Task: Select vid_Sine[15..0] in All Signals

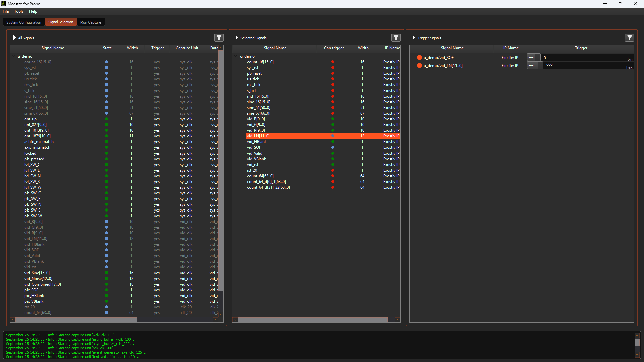Action: pos(37,273)
